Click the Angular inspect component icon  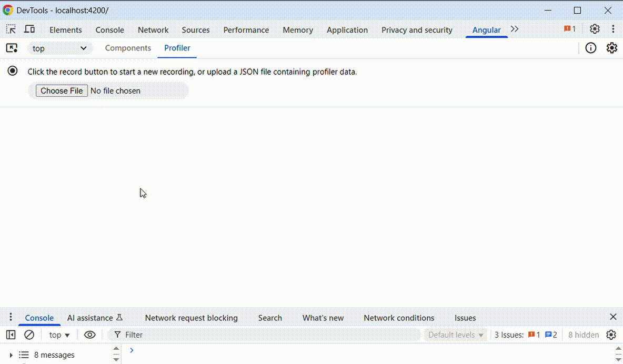click(12, 48)
